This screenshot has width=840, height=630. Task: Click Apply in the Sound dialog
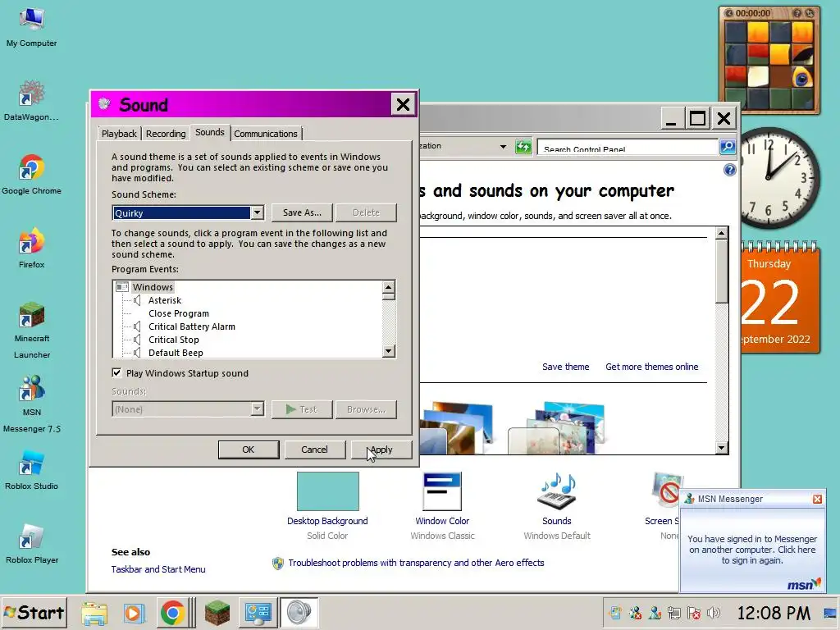(381, 450)
